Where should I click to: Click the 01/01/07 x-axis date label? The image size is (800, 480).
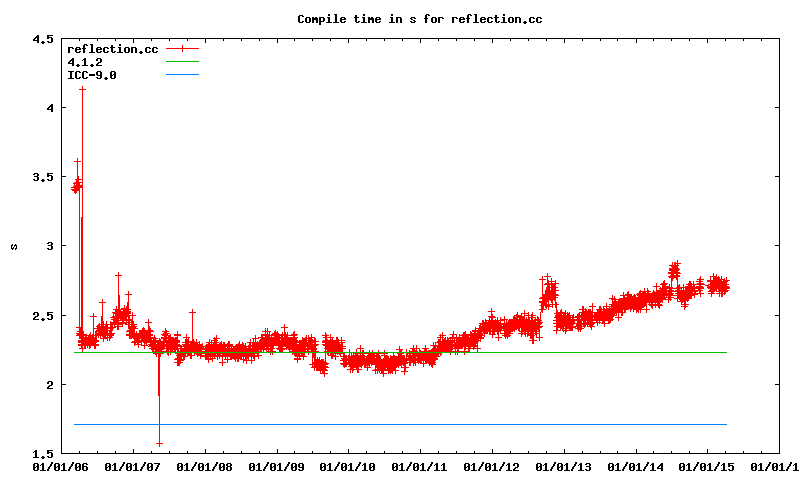click(132, 466)
